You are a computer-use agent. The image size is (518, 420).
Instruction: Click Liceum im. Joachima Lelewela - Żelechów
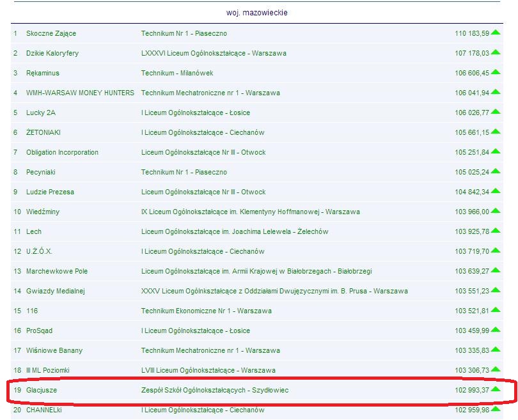[x=235, y=231]
